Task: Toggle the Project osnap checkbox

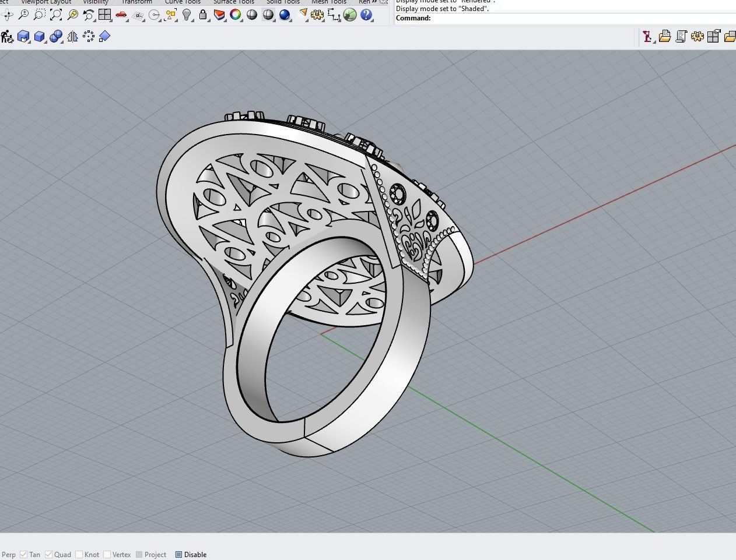Action: click(x=139, y=554)
